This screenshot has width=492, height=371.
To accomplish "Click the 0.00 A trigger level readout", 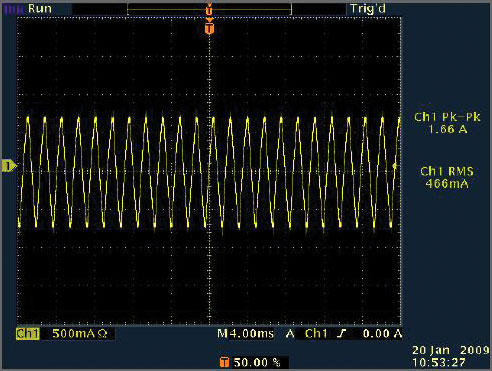I will (x=382, y=334).
